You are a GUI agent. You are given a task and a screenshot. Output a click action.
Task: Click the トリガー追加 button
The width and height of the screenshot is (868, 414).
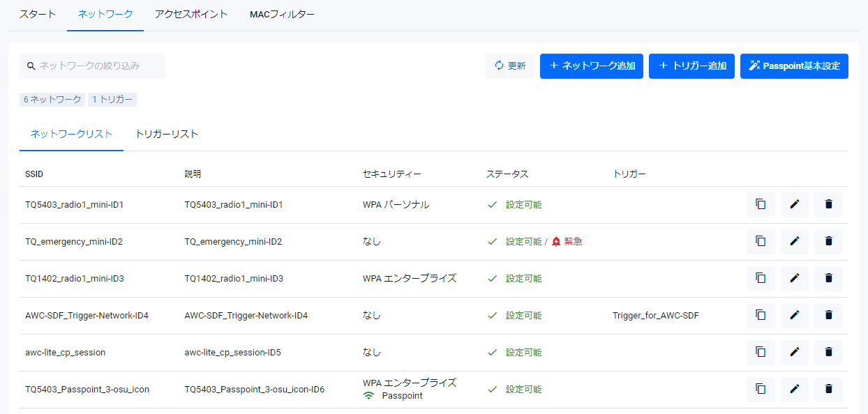pos(691,66)
